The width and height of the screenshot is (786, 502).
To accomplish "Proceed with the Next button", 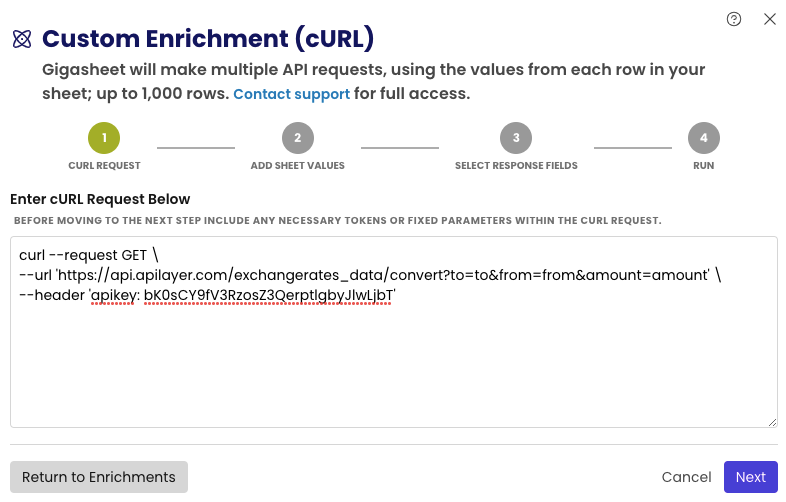I will click(x=750, y=477).
